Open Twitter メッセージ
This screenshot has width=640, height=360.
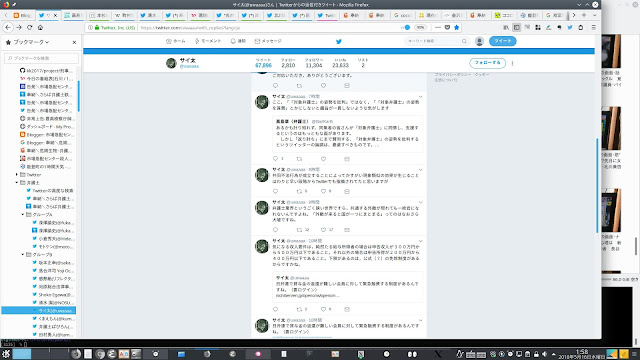[268, 41]
